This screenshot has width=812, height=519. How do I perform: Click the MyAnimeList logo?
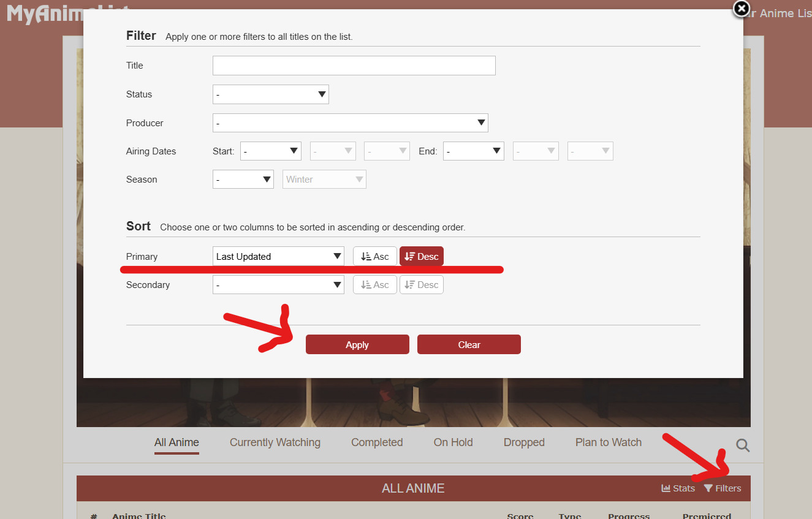pos(43,13)
